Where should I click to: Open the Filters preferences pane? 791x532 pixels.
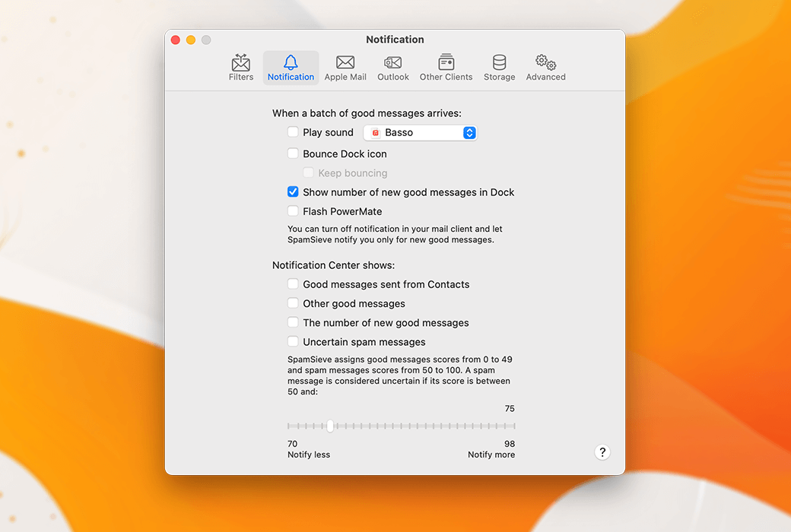click(x=240, y=68)
